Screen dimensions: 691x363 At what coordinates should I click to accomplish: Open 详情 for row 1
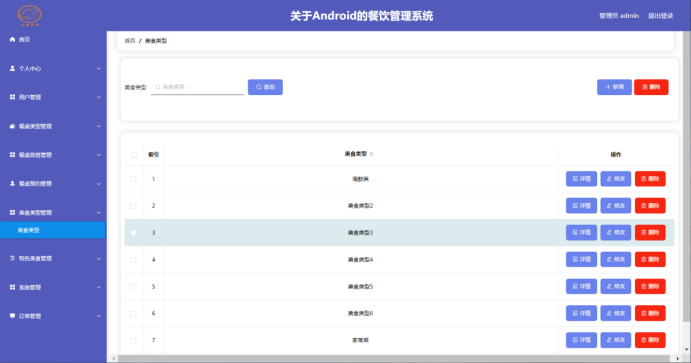click(581, 179)
